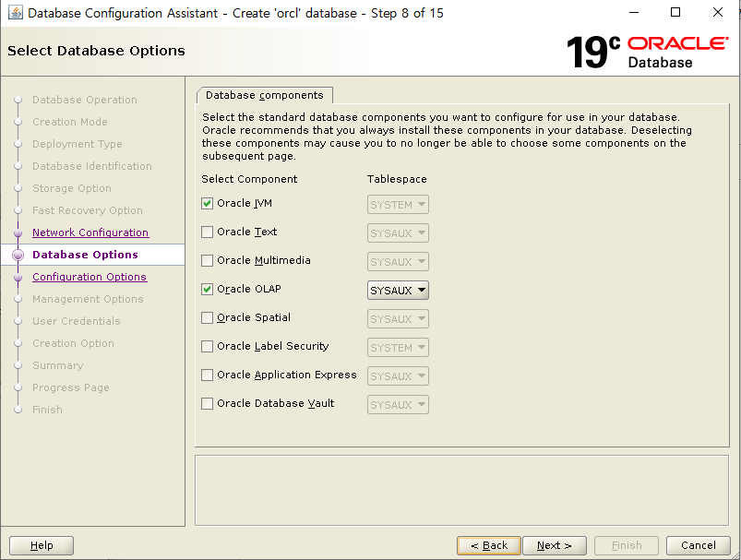The height and width of the screenshot is (560, 741).
Task: Click the Help button
Action: click(42, 545)
